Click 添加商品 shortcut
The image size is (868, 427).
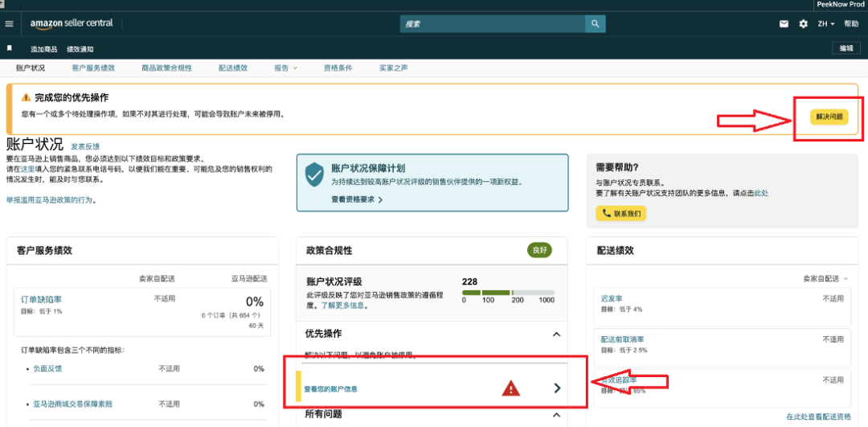coord(43,49)
